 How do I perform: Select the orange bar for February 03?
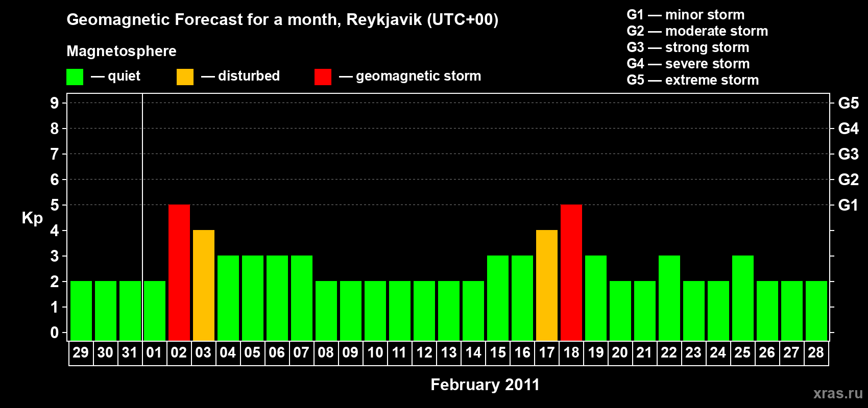(204, 285)
